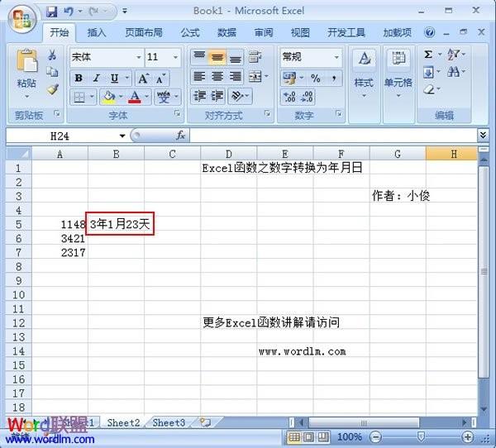Zoom out with minus button
The height and width of the screenshot is (448, 496).
(x=376, y=437)
